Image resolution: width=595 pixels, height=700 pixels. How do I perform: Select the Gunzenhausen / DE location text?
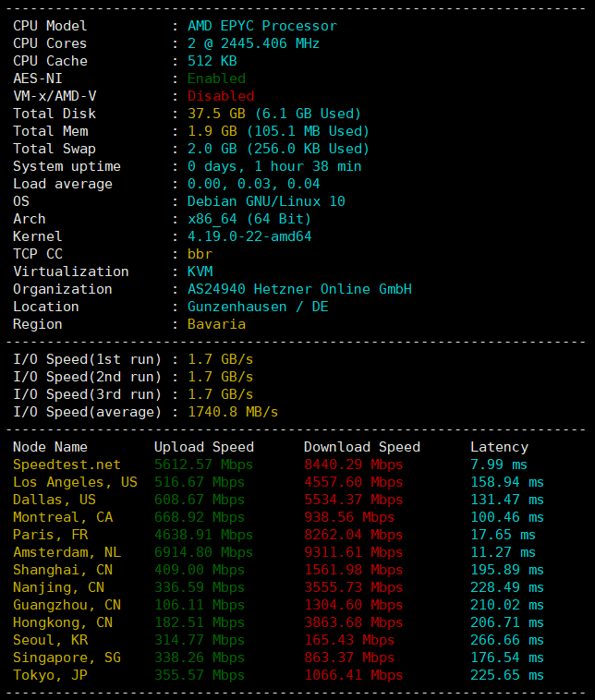[258, 307]
